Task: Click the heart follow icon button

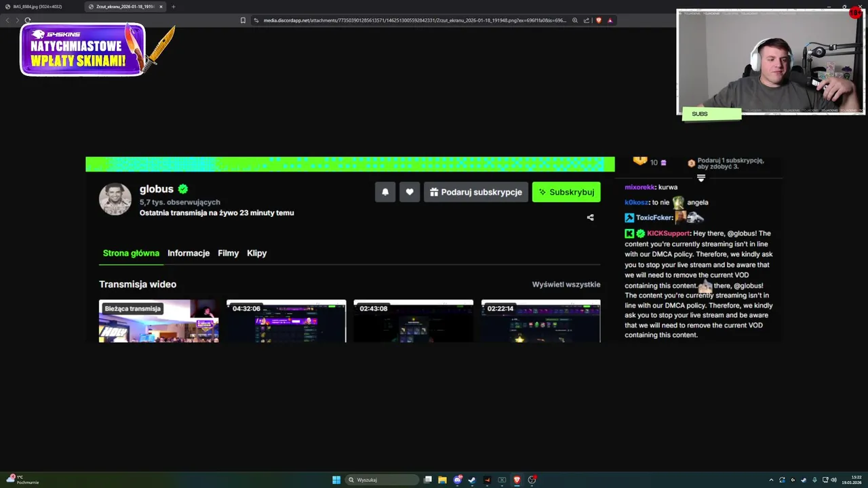Action: 410,192
